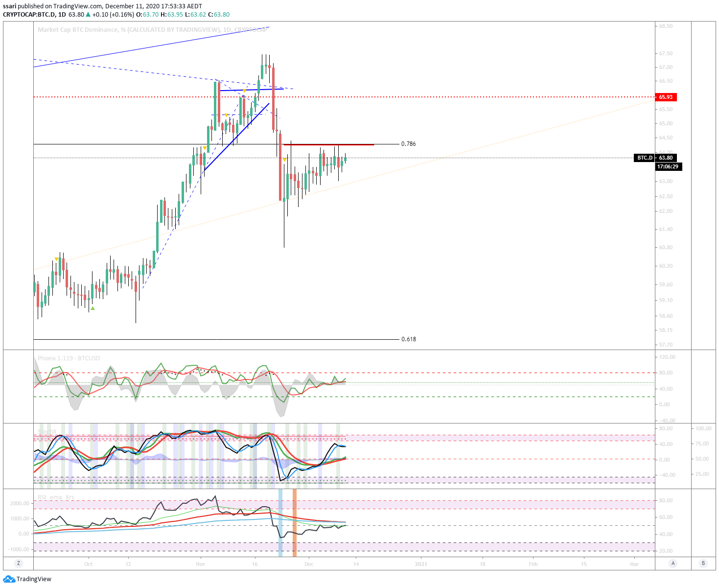Click the red 65.93 price label
This screenshot has height=588, width=719.
665,97
